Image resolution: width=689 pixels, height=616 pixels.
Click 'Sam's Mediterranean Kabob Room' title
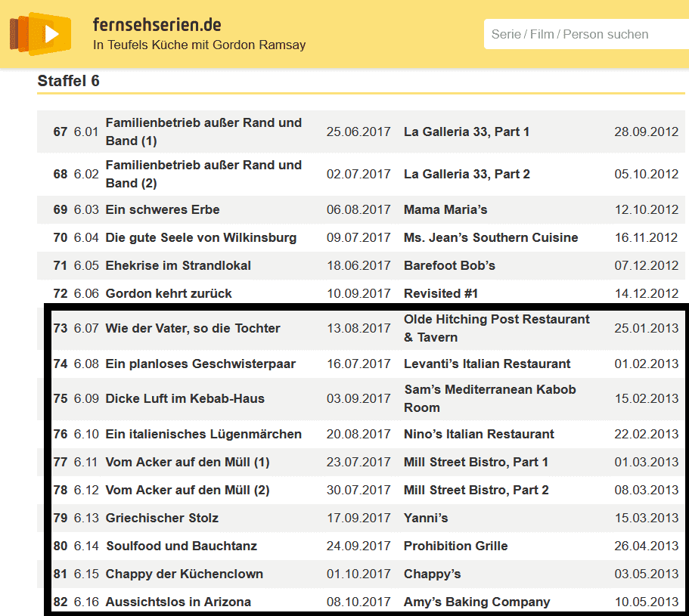click(490, 398)
